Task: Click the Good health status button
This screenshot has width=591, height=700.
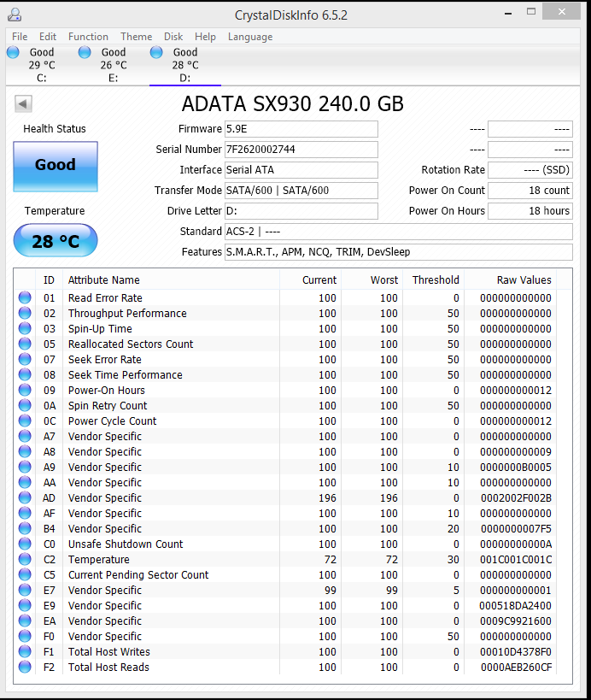Action: [56, 167]
